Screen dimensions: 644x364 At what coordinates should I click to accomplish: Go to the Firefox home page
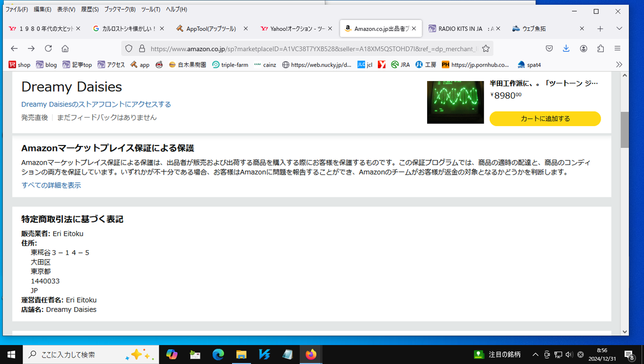point(65,48)
